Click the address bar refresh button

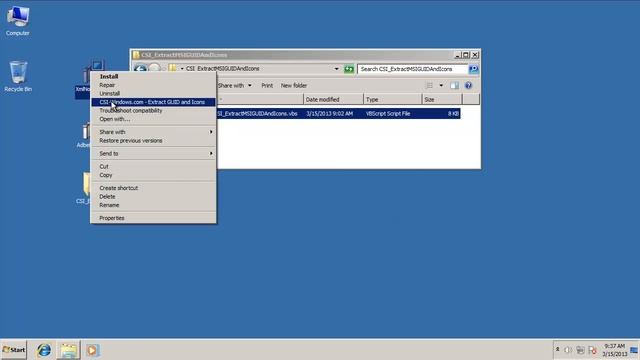(349, 69)
